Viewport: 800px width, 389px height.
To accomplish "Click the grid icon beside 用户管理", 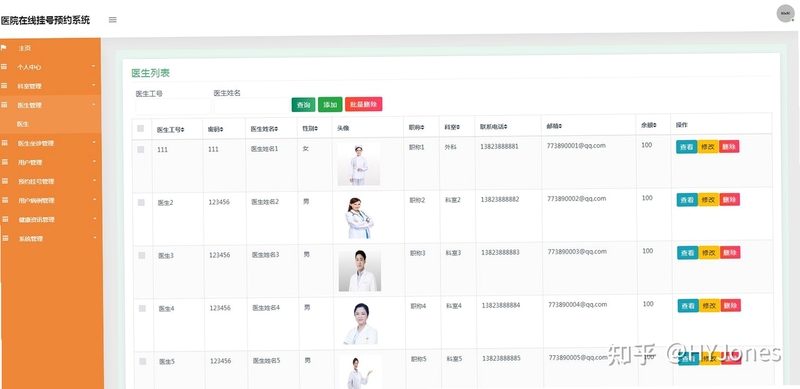I will [x=5, y=162].
